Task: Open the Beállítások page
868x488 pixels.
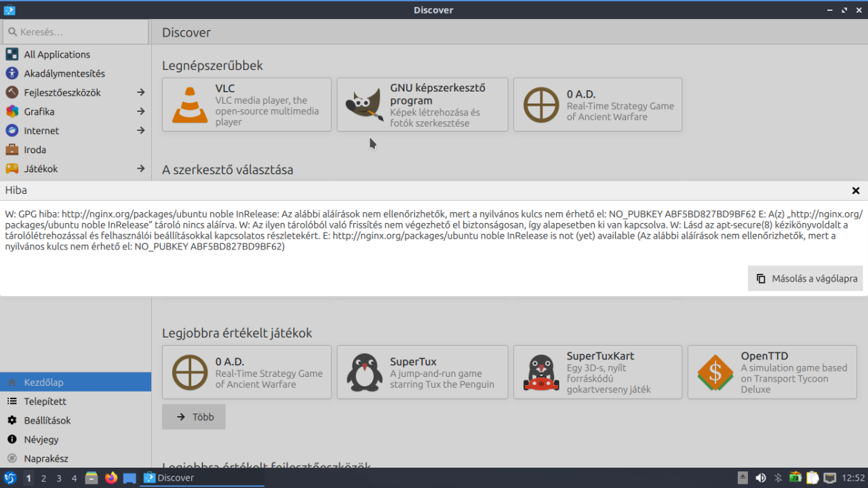Action: tap(75, 420)
